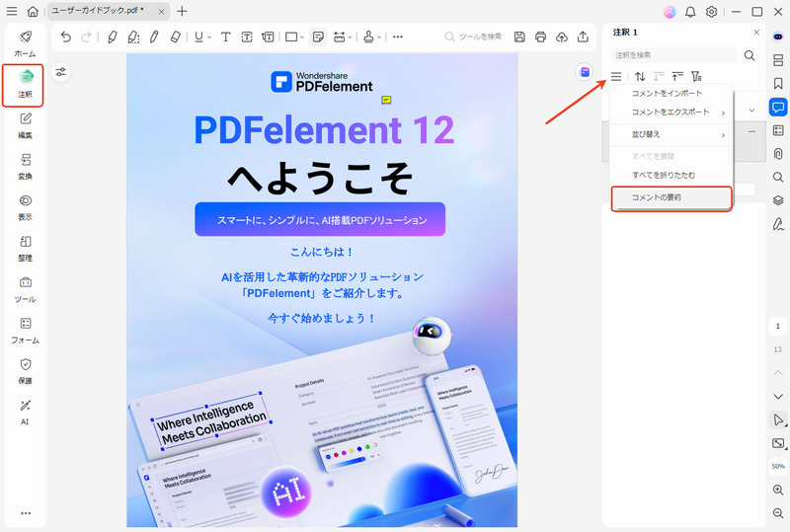This screenshot has width=790, height=532.
Task: Select the Text comment (T) tool
Action: click(226, 37)
